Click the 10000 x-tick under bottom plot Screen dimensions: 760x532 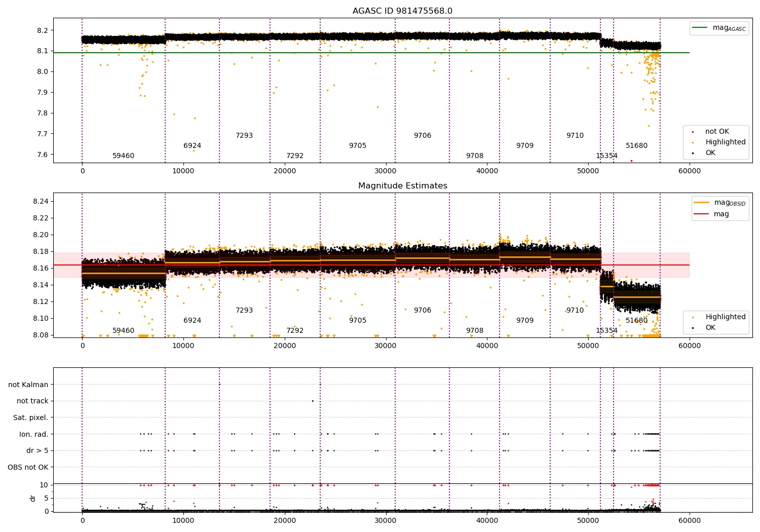point(183,521)
